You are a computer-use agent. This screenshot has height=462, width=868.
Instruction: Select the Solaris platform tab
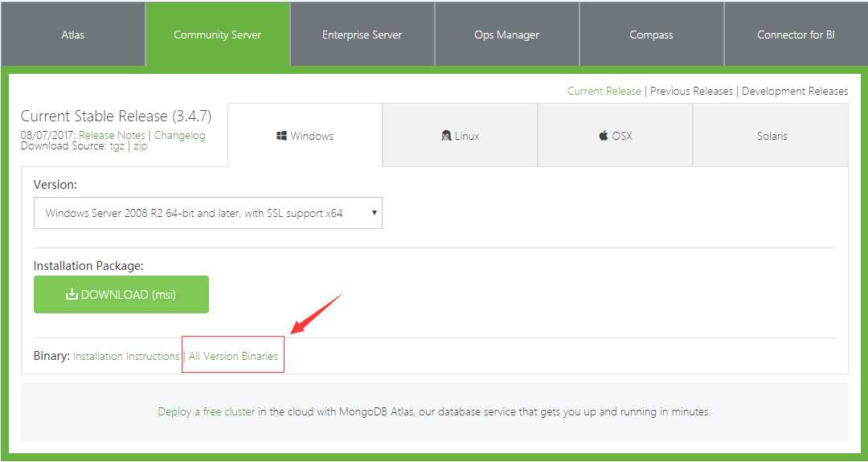(771, 135)
